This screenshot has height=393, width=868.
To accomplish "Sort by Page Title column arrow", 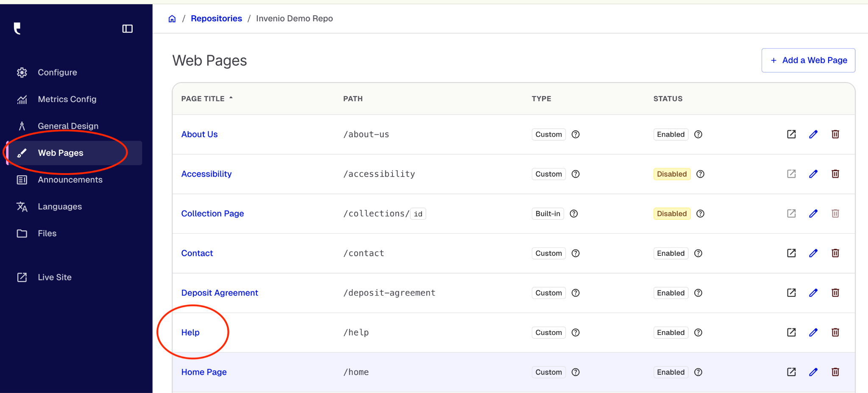I will (x=231, y=98).
